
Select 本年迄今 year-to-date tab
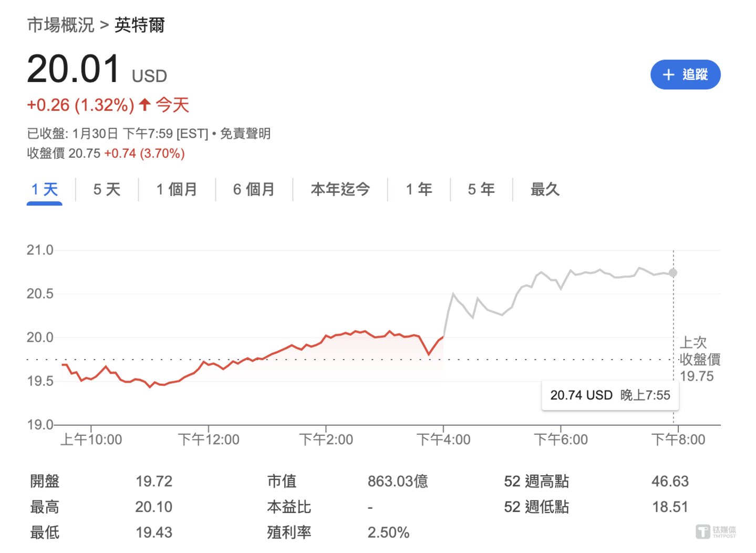340,189
